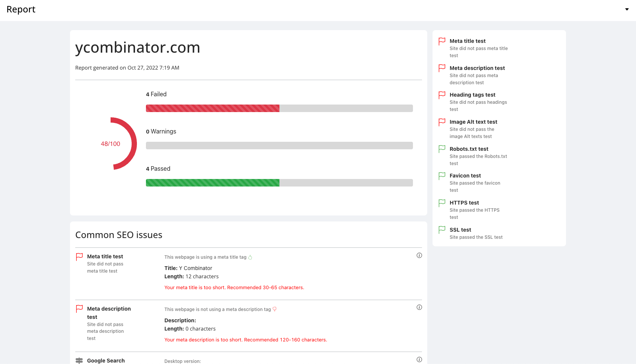Viewport: 636px width, 364px height.
Task: Go to Favicon test
Action: 465,176
